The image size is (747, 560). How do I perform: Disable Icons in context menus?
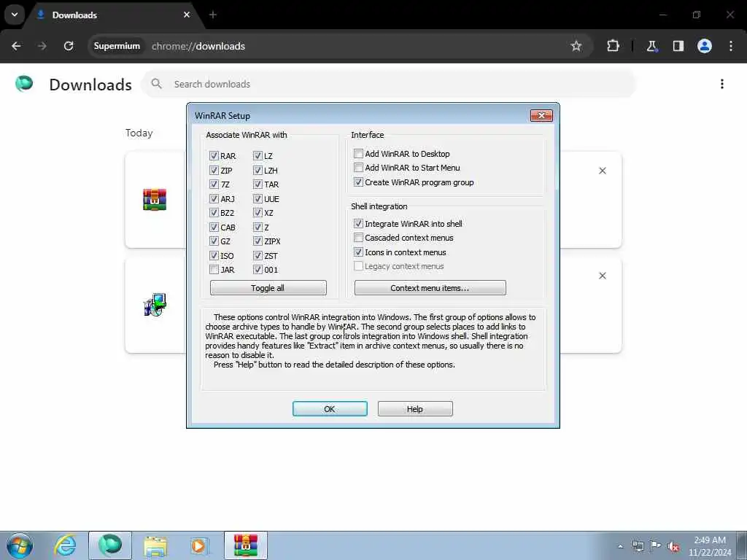tap(358, 252)
